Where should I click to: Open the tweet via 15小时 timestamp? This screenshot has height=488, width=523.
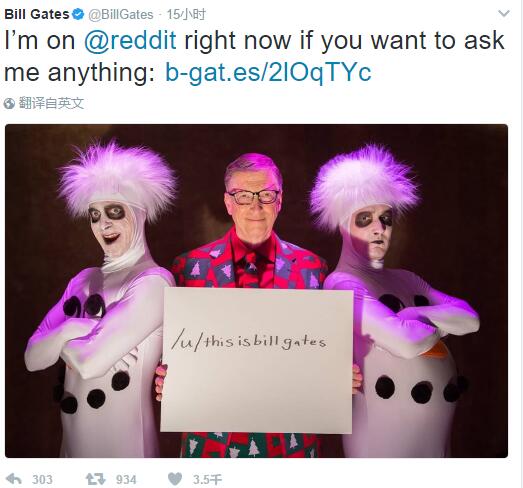pos(186,14)
